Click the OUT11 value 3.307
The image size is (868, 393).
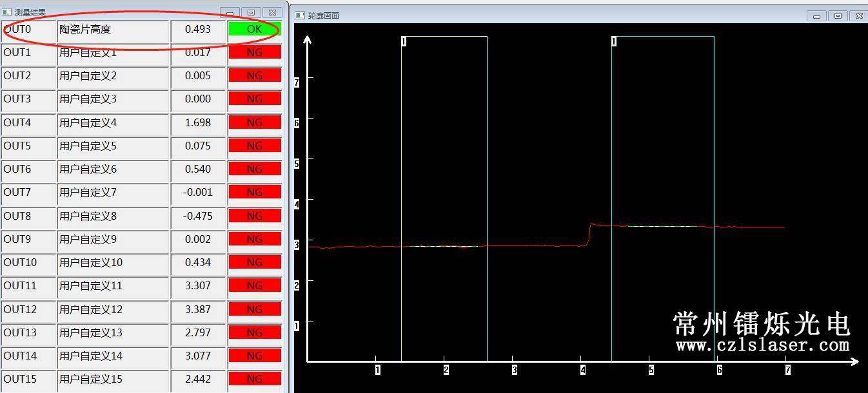198,286
